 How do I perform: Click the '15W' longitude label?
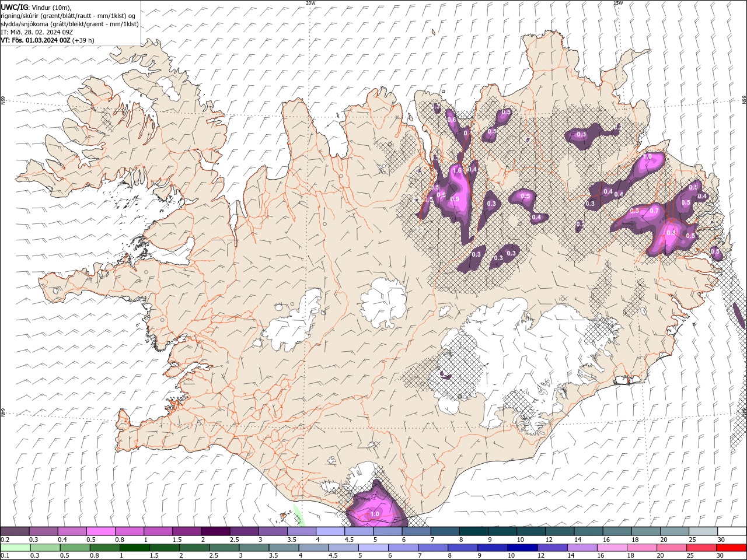(x=617, y=3)
